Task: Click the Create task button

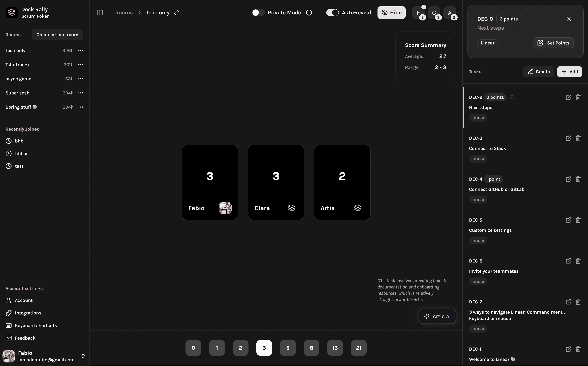Action: point(538,72)
